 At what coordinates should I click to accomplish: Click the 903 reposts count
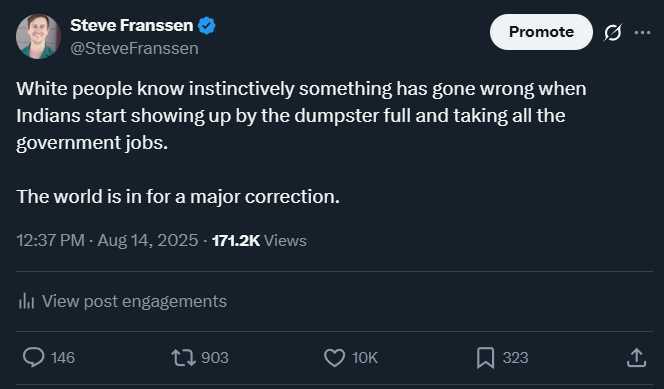click(x=215, y=358)
